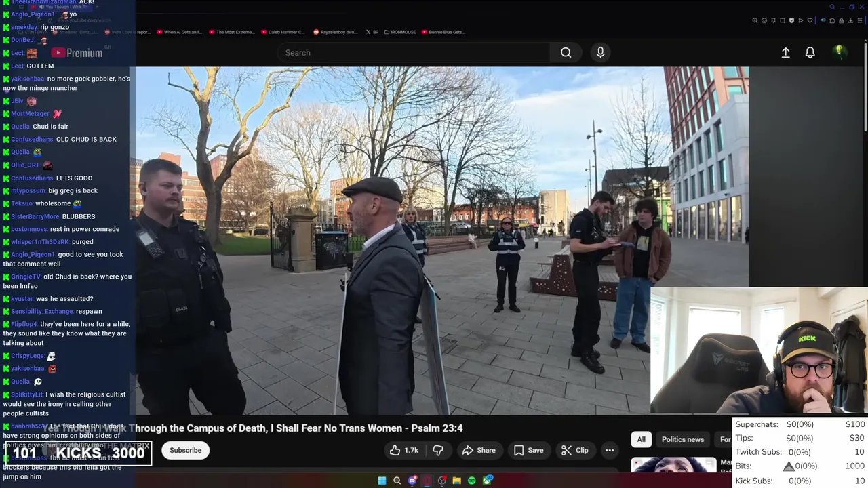Click chat username 'Sensibility_Exchange'
This screenshot has height=488, width=868.
pyautogui.click(x=42, y=312)
